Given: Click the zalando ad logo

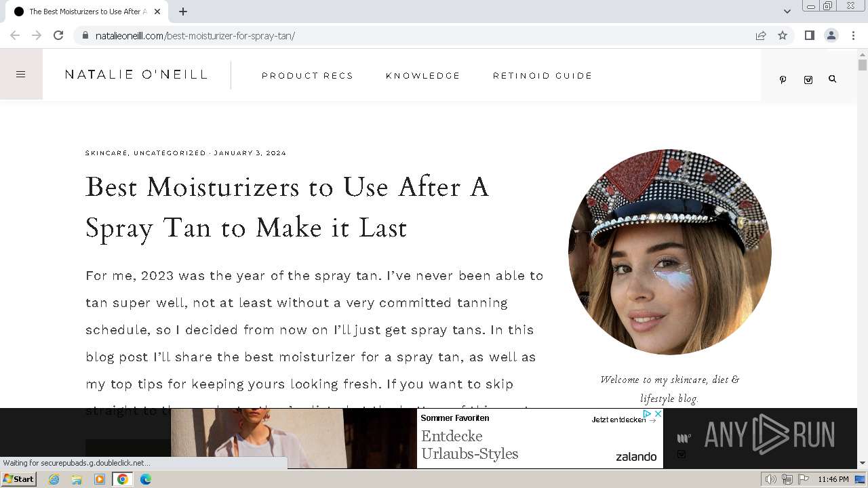Looking at the screenshot, I should click(x=636, y=457).
